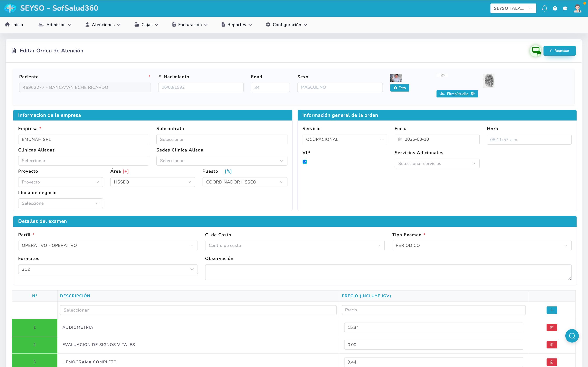Click the Observación text area
Screen dimensions: 588x367
(x=388, y=272)
